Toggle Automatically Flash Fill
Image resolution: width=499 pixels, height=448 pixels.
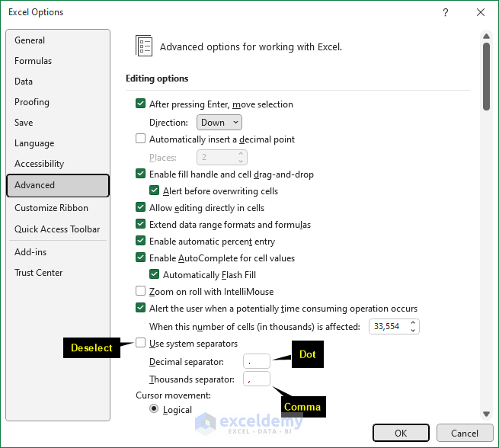tap(155, 274)
